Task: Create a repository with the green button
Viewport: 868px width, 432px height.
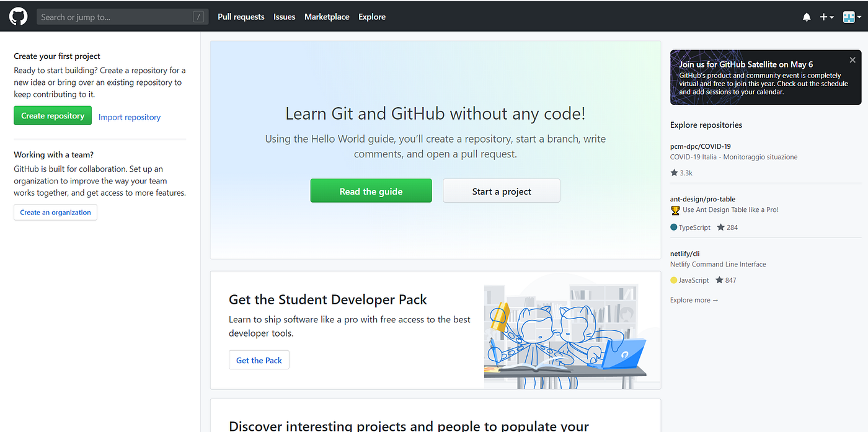Action: tap(52, 115)
